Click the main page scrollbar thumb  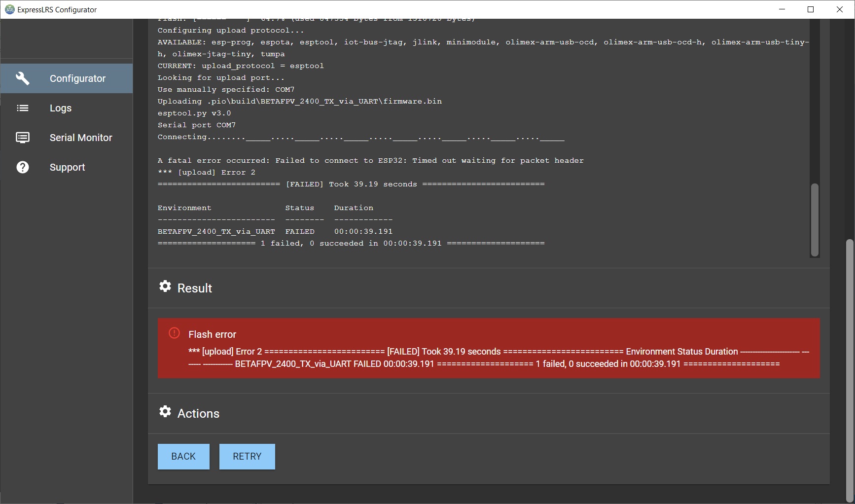click(849, 371)
